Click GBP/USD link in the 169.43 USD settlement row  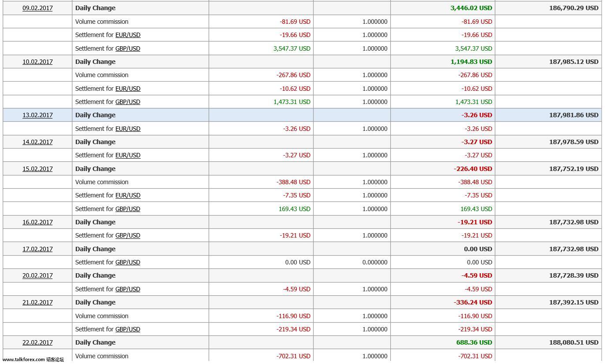click(128, 209)
